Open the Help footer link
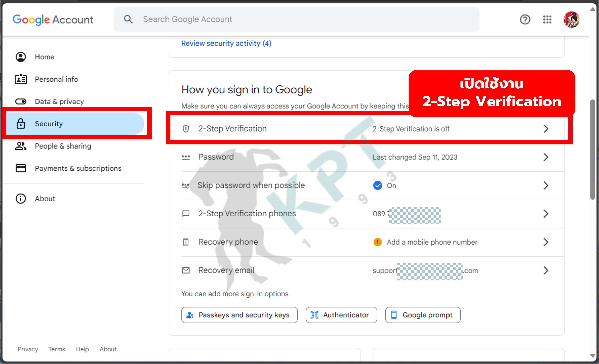The image size is (599, 364). [x=82, y=349]
